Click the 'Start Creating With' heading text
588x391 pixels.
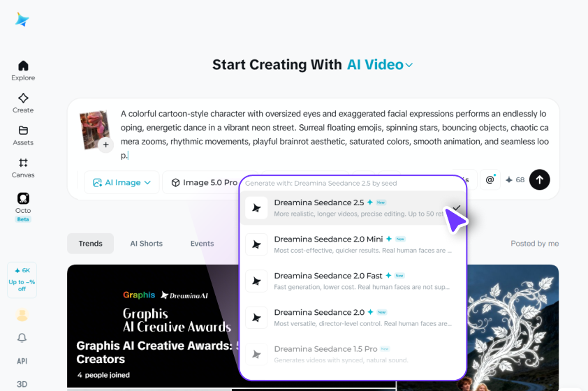tap(277, 65)
